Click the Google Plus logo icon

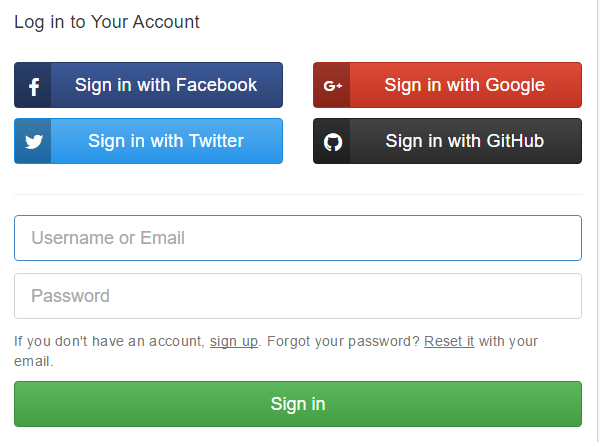(x=332, y=86)
